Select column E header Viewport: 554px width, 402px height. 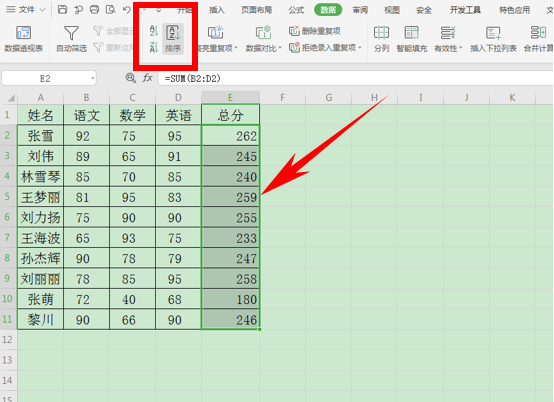(x=230, y=97)
